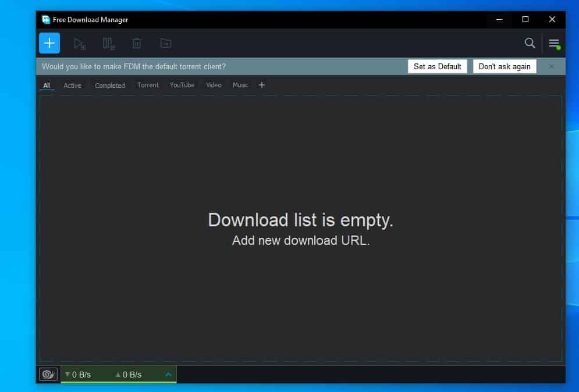This screenshot has width=579, height=392.
Task: Expand the speed panel chevron arrow
Action: (x=169, y=375)
